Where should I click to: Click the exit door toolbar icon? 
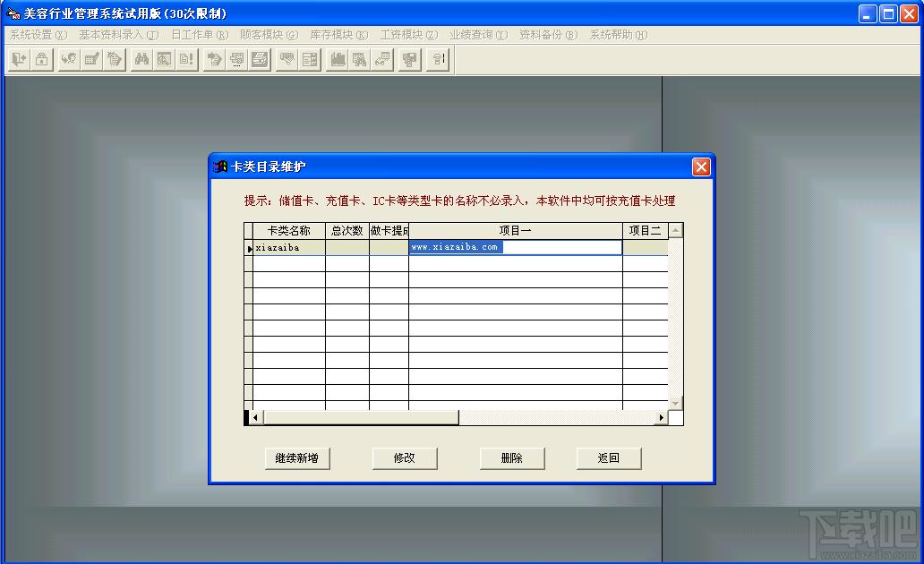pos(20,59)
